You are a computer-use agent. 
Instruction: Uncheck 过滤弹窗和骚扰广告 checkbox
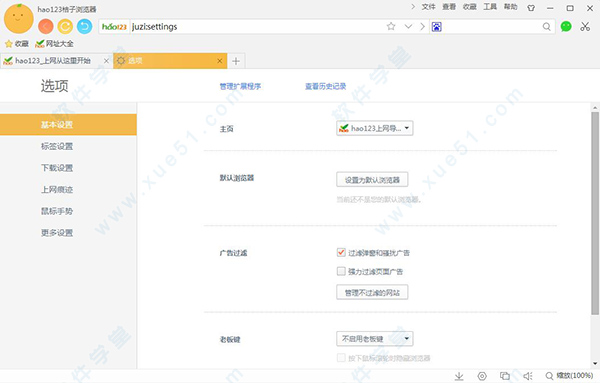[x=341, y=253]
